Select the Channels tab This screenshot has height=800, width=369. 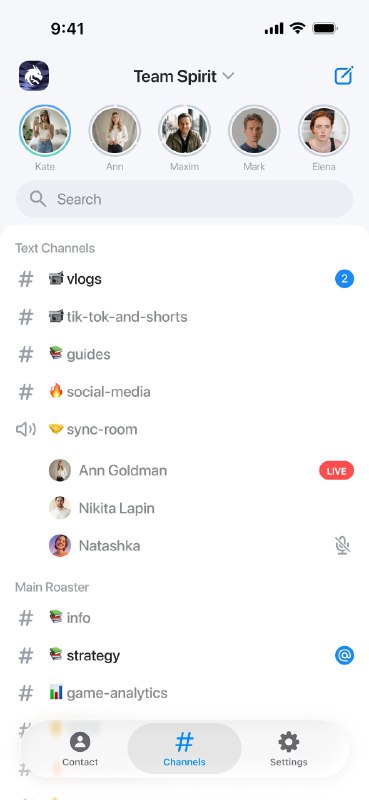point(184,749)
